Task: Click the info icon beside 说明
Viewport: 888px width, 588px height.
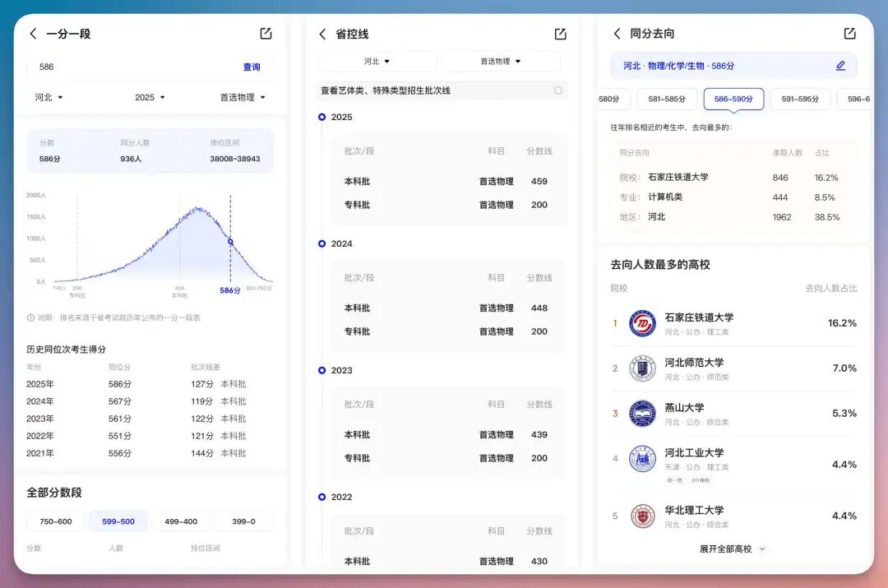Action: 30,317
